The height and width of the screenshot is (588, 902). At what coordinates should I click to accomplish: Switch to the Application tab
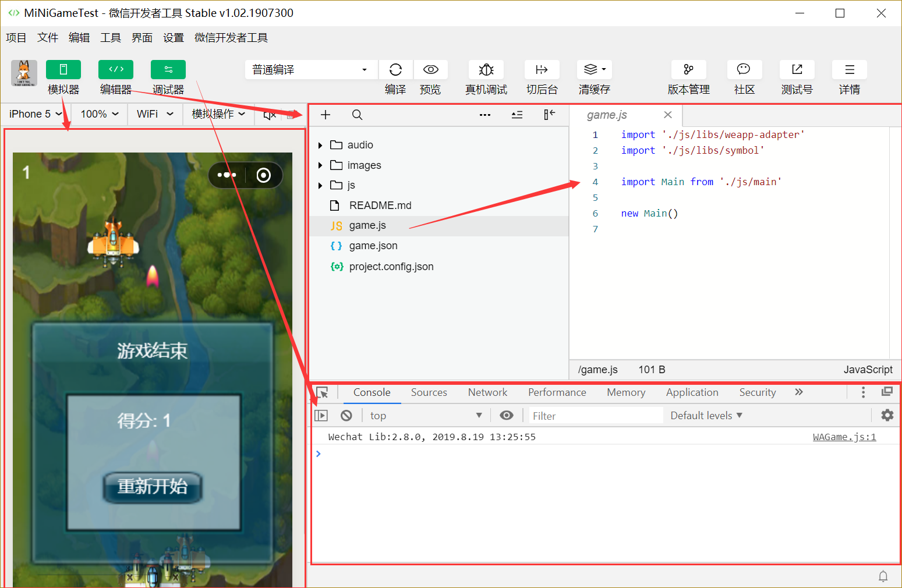click(692, 392)
